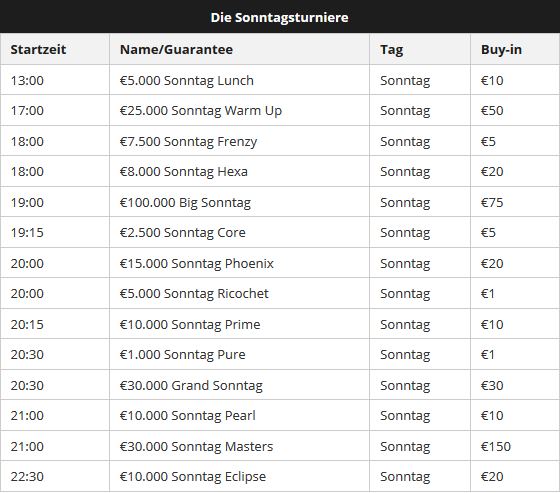Select the €100.000 Big Sonntag row
Viewport: 560px width, 493px height.
[x=280, y=202]
